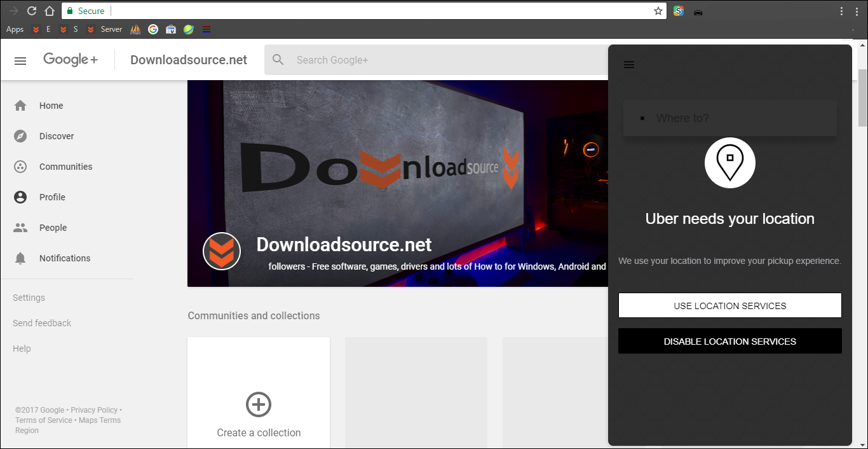Click the globe bookmark icon
Screen dimensions: 868x449
[189, 29]
